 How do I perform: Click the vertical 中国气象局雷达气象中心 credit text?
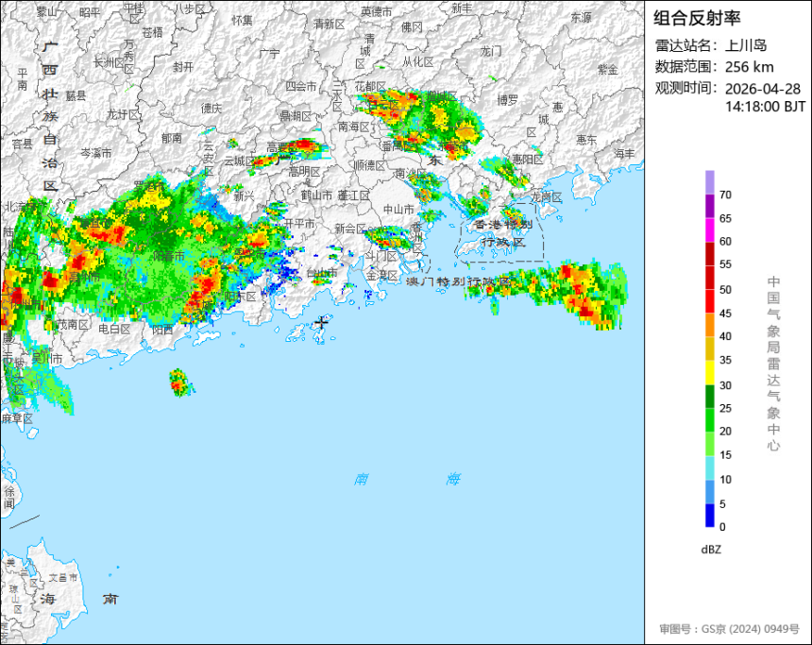point(773,364)
